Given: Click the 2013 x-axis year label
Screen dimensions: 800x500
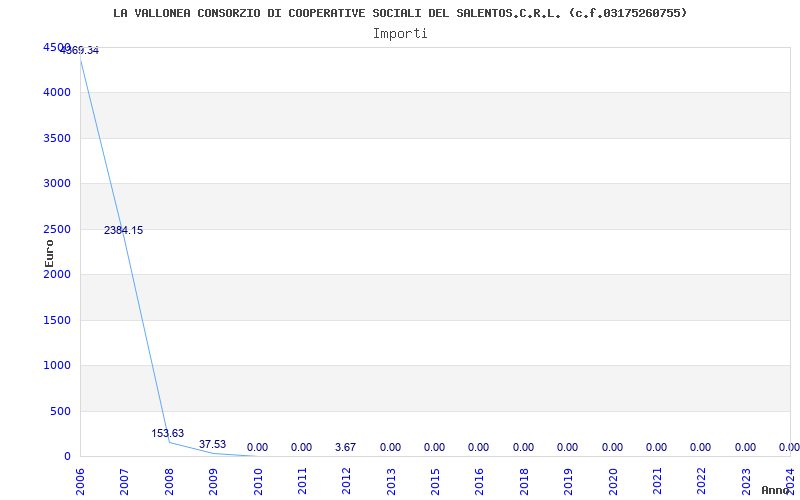Looking at the screenshot, I should 391,481.
